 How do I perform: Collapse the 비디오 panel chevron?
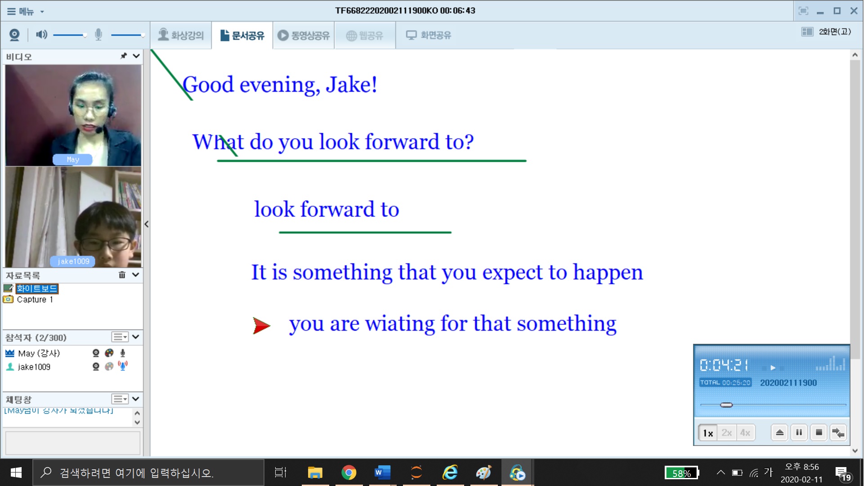point(136,56)
